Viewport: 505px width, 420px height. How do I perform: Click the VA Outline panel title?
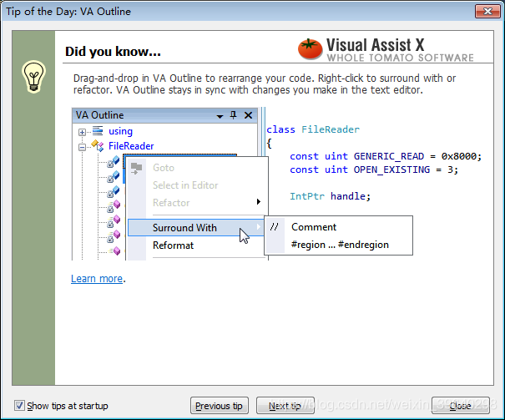(x=100, y=115)
